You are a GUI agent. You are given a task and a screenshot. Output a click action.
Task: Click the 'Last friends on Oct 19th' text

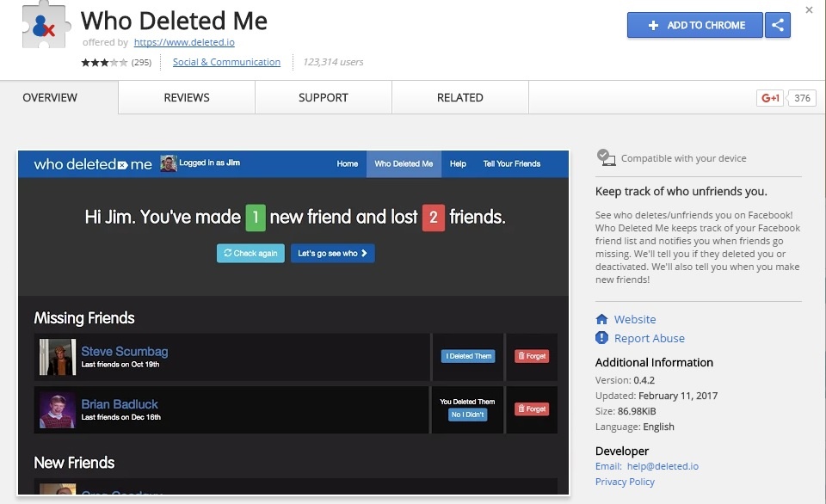tap(120, 365)
